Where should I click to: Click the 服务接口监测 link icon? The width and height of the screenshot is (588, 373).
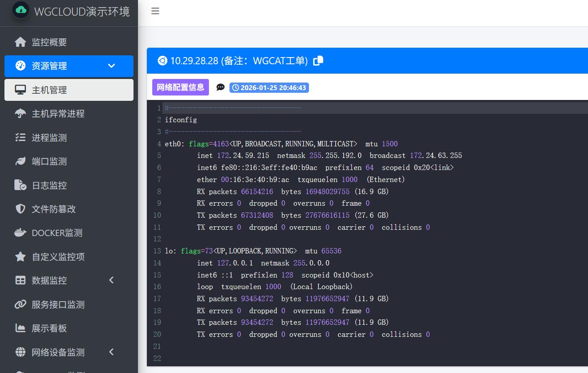click(20, 304)
